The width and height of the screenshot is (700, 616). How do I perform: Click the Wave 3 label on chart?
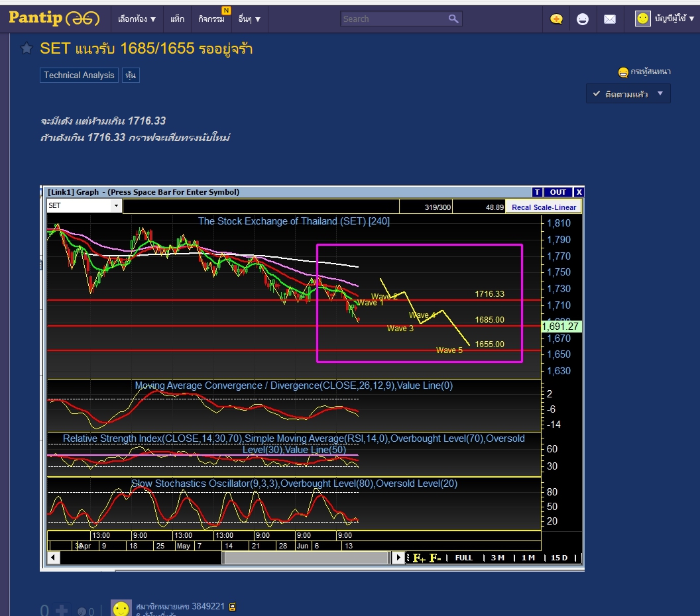(400, 329)
